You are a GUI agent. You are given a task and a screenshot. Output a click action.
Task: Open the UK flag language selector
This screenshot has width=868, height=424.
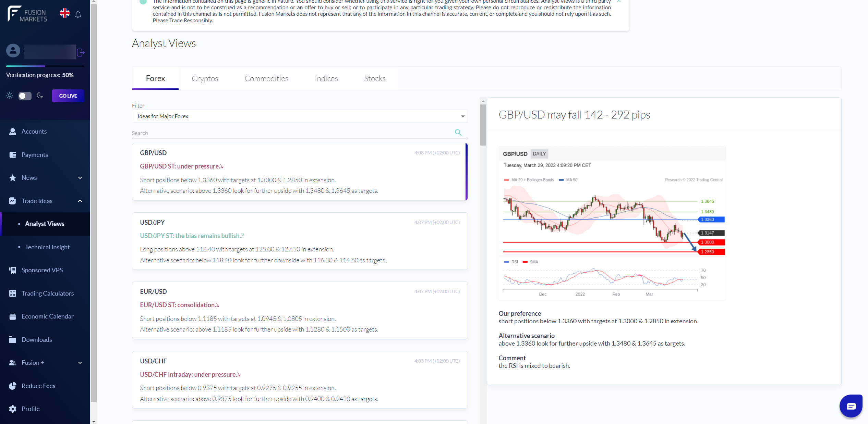(x=65, y=13)
